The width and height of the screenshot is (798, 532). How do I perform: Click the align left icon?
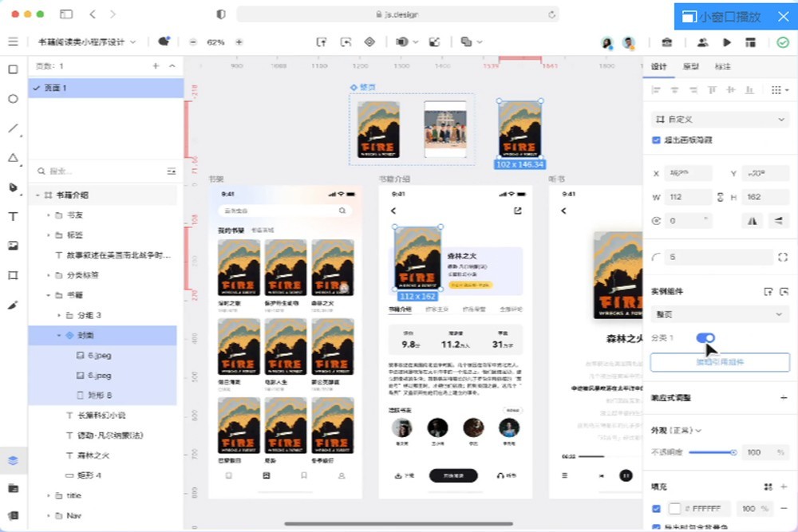click(x=656, y=90)
